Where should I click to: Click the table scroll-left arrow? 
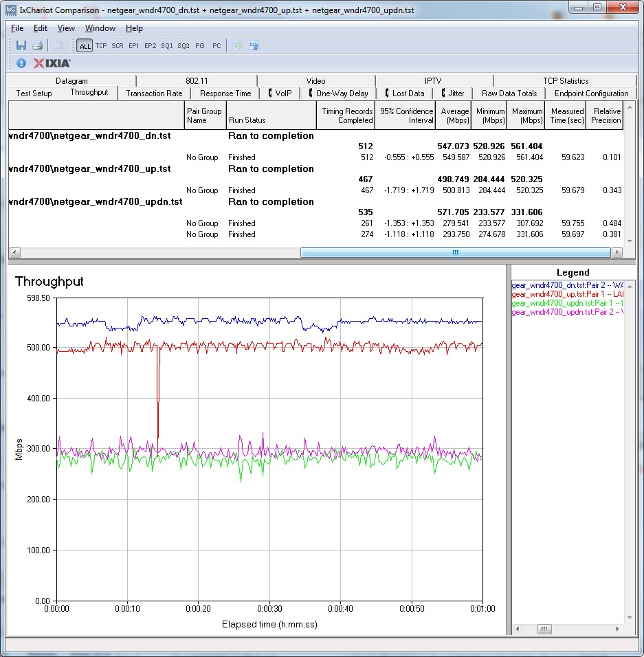click(14, 252)
